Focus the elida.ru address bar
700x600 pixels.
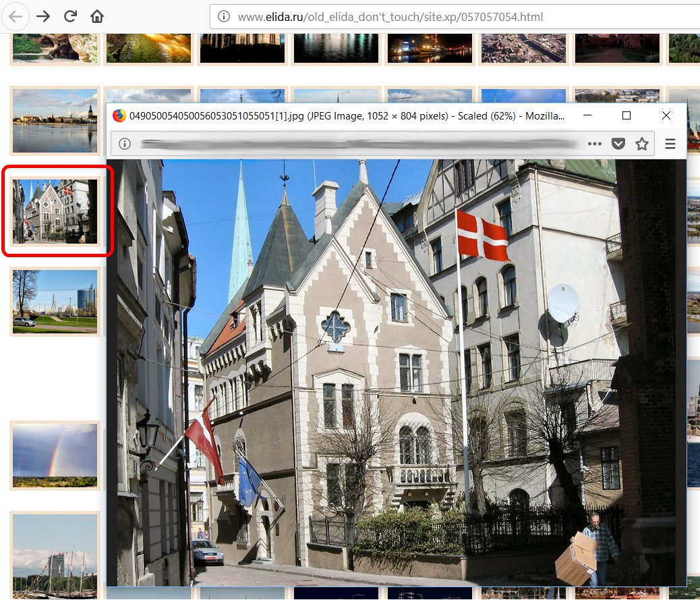pos(455,17)
